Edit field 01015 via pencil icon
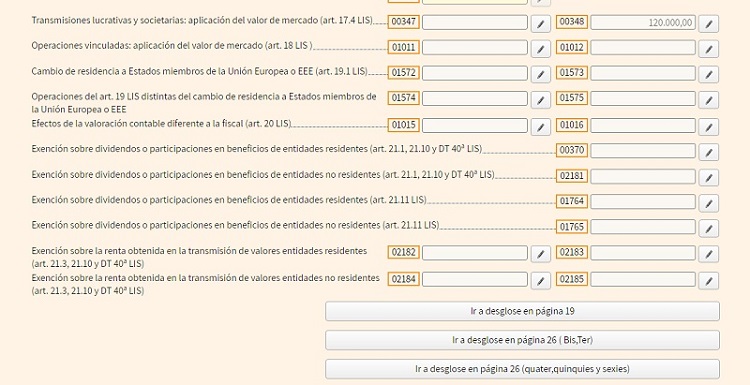This screenshot has width=750, height=385. point(540,127)
